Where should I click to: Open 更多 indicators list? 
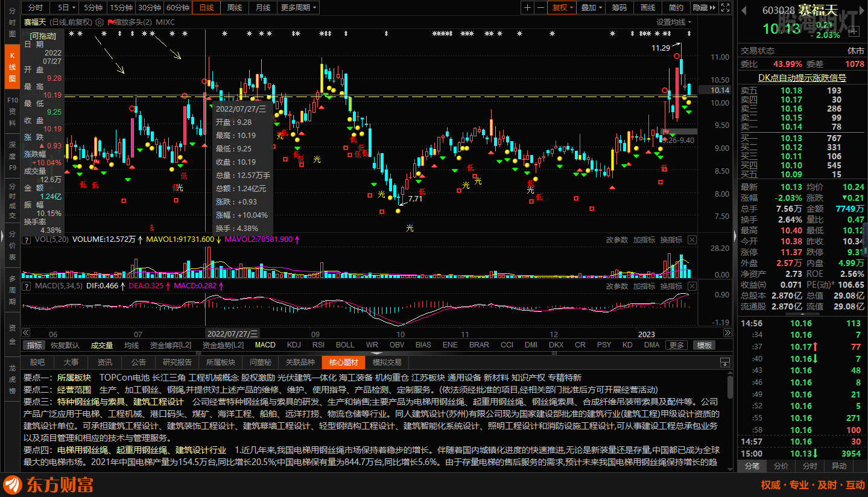coord(677,345)
